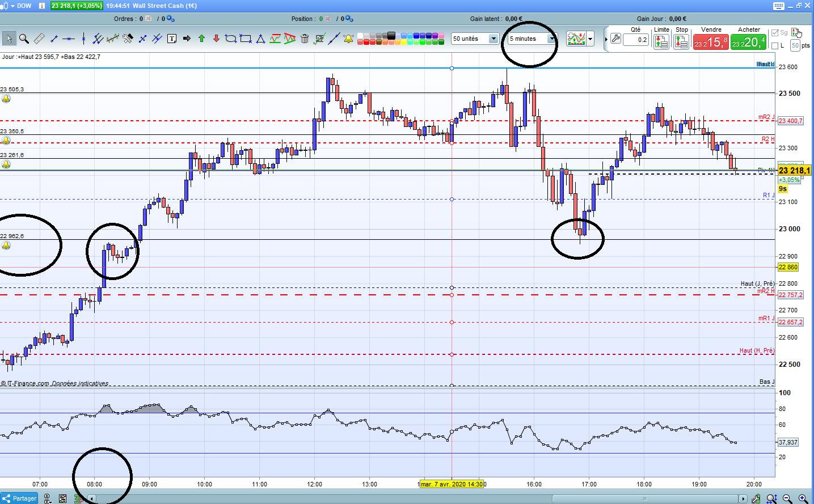Click the alert bell at level 23 261,6
The image size is (814, 504).
[6, 164]
